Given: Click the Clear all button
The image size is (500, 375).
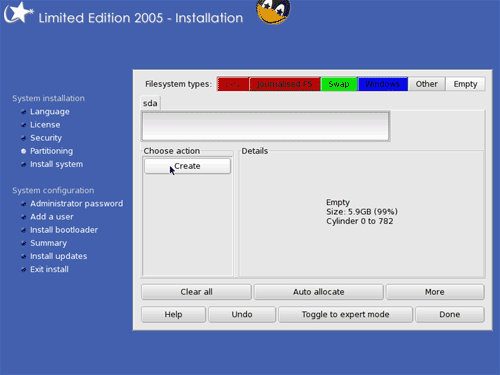Looking at the screenshot, I should (196, 292).
